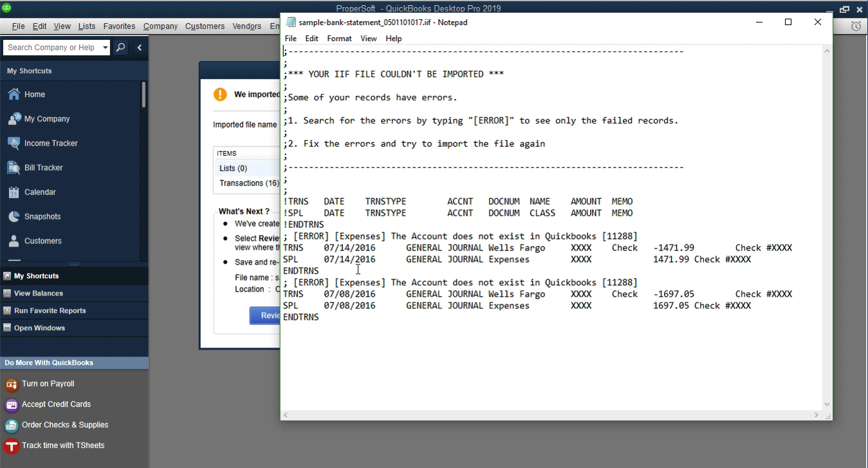
Task: Open QuickBooks Vendors menu
Action: click(246, 26)
